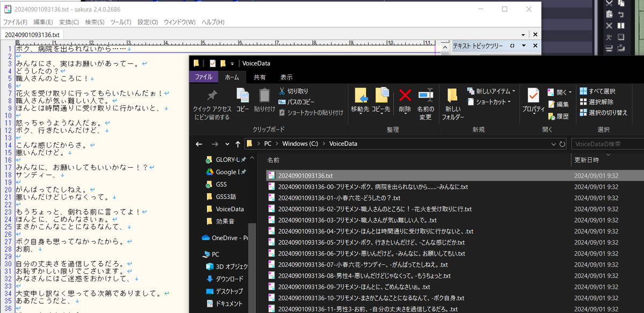This screenshot has height=313, width=644.
Task: Expand the ショートカット dropdown
Action: (489, 102)
